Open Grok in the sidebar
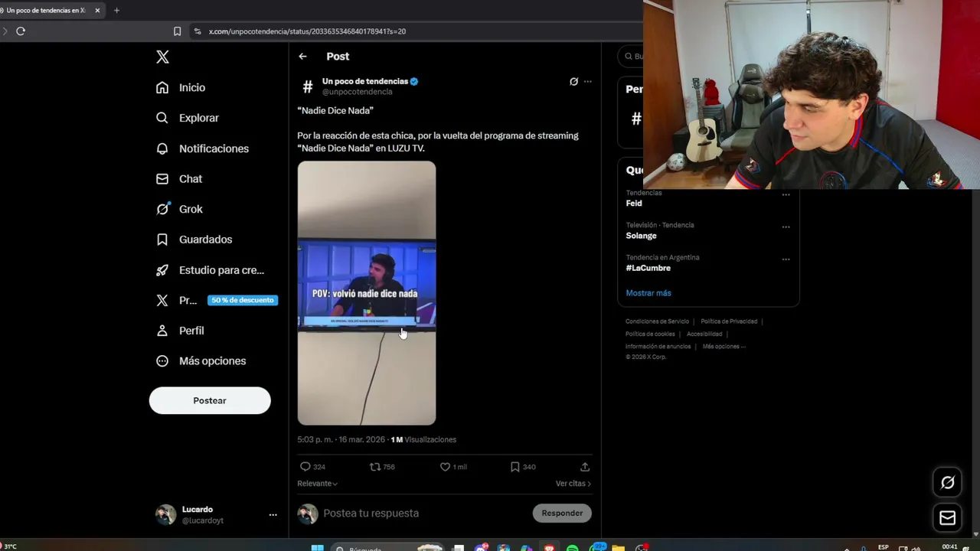 coord(179,209)
